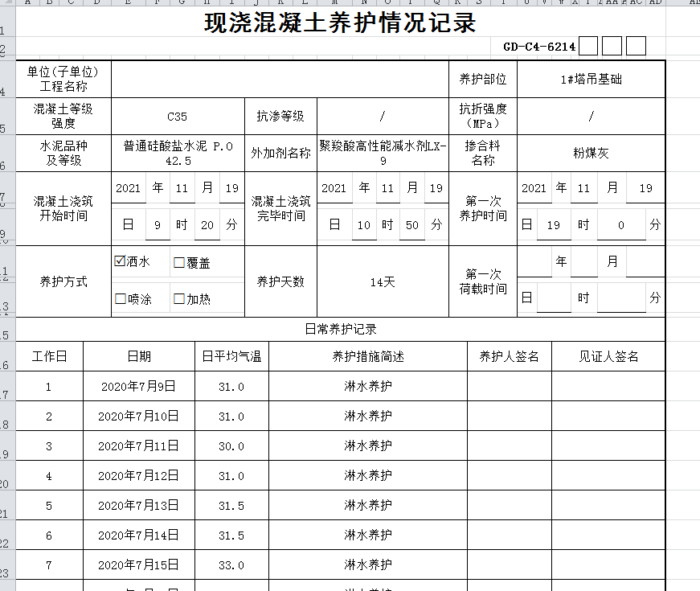Click the title 现浇混凝土养护情况记录

(x=340, y=23)
